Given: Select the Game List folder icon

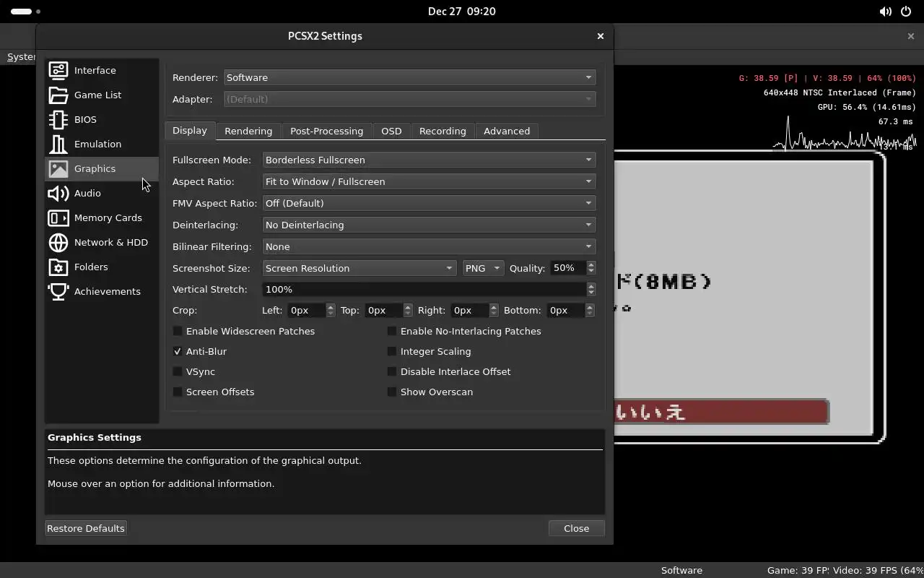Looking at the screenshot, I should (x=58, y=95).
